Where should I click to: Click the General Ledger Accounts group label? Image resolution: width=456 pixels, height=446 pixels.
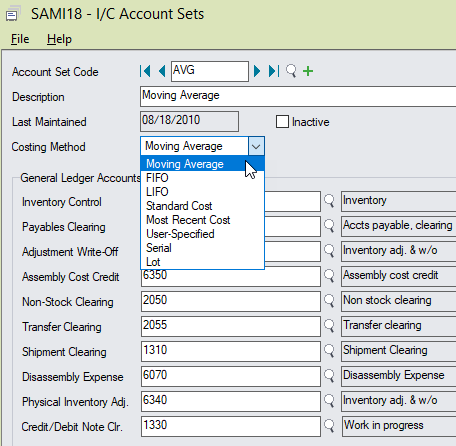[x=80, y=178]
